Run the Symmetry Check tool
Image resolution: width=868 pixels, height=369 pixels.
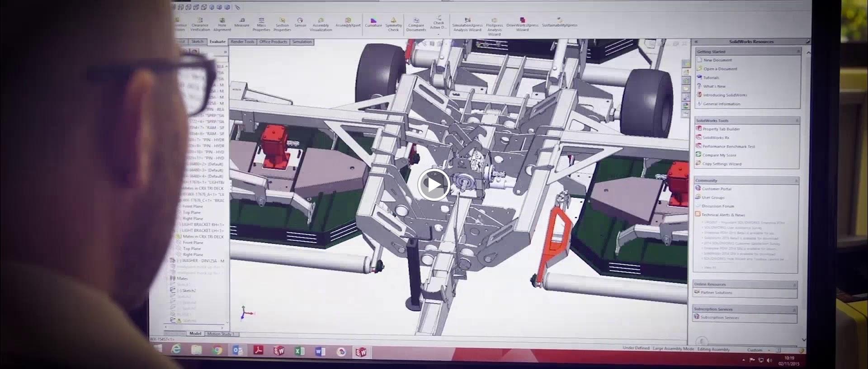(393, 24)
